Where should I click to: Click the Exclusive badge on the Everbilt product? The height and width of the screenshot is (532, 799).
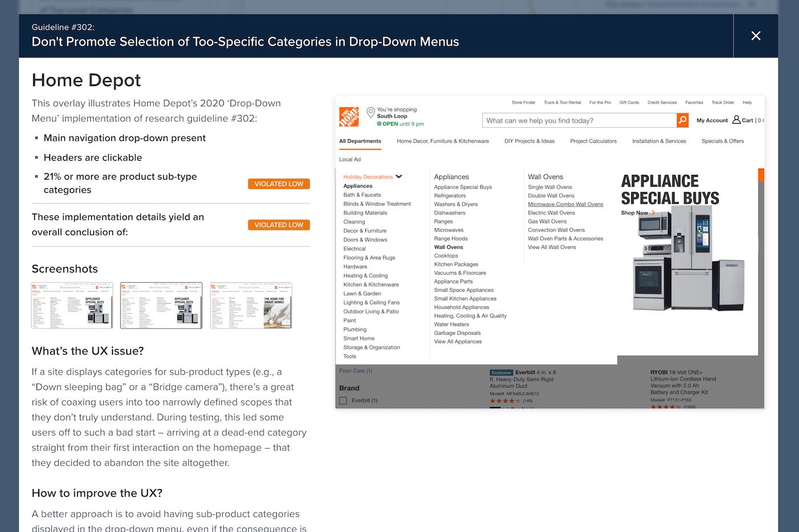[501, 372]
